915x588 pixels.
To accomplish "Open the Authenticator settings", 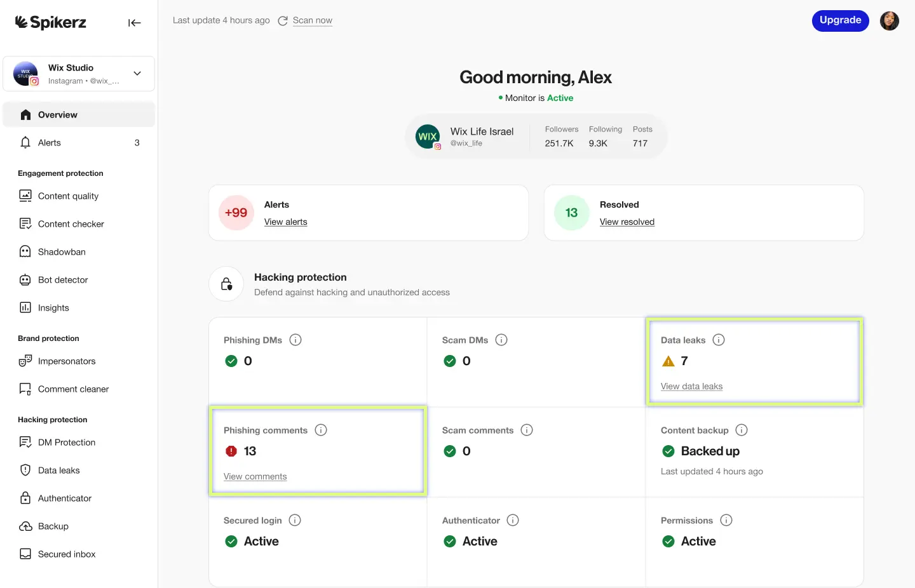I will coord(65,498).
